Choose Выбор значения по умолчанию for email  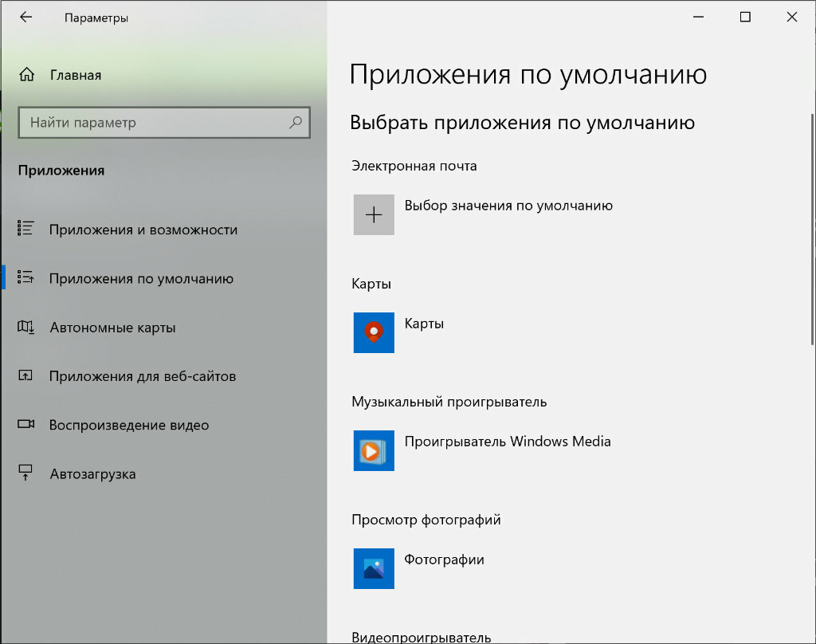point(508,206)
